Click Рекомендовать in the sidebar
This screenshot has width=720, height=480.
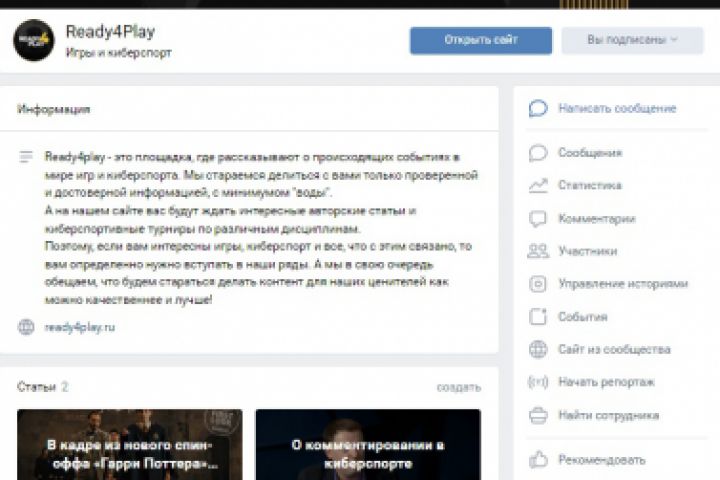[602, 459]
